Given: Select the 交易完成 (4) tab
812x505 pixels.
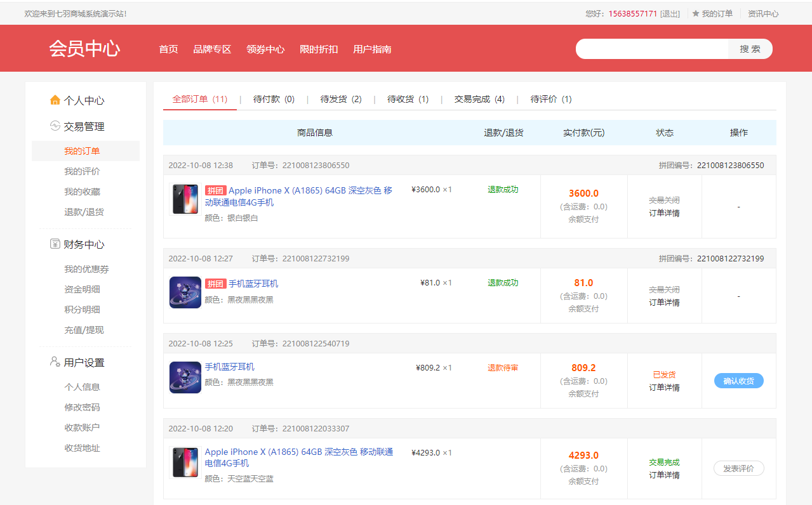Looking at the screenshot, I should 479,99.
